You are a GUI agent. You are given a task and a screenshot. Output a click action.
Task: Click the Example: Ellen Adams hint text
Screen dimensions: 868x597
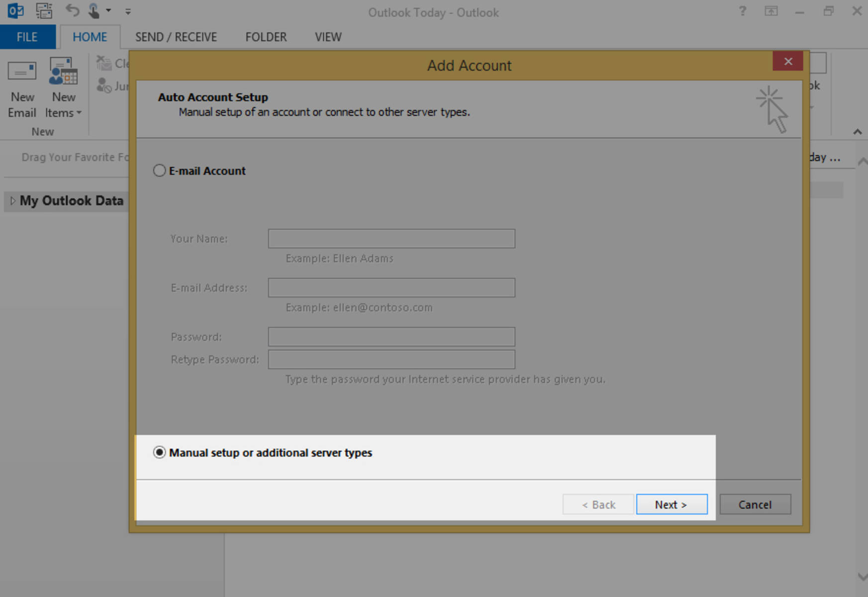pos(339,258)
